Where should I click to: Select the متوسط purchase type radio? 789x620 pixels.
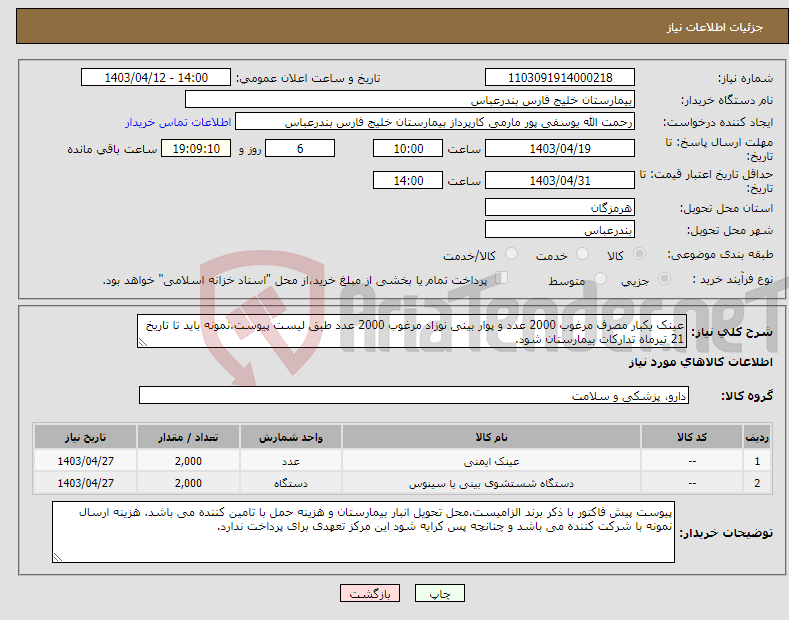point(600,279)
